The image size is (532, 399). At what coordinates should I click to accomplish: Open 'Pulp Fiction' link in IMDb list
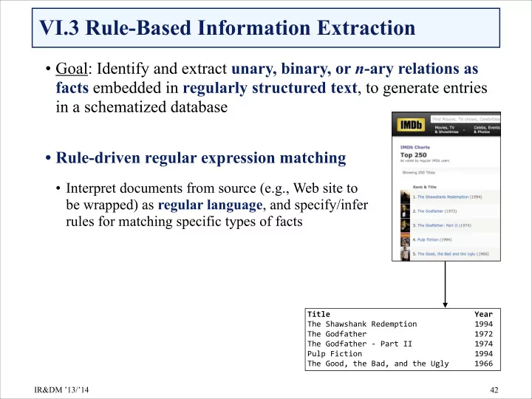click(x=428, y=239)
